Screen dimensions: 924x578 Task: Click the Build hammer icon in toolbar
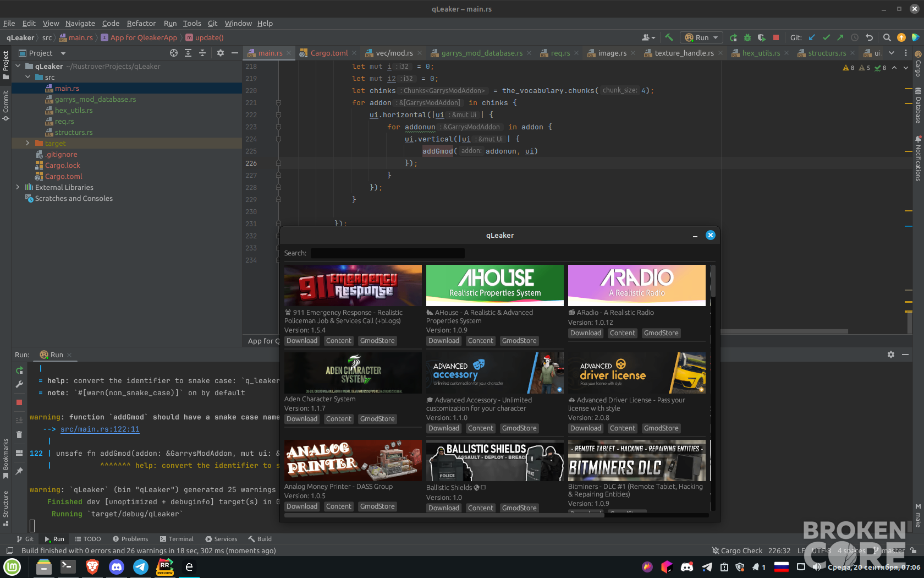[x=669, y=37]
